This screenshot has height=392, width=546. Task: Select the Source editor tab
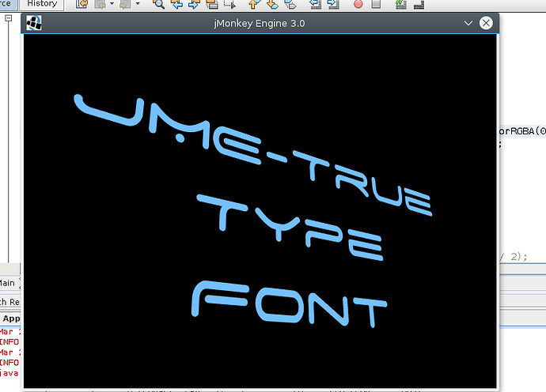tap(6, 3)
